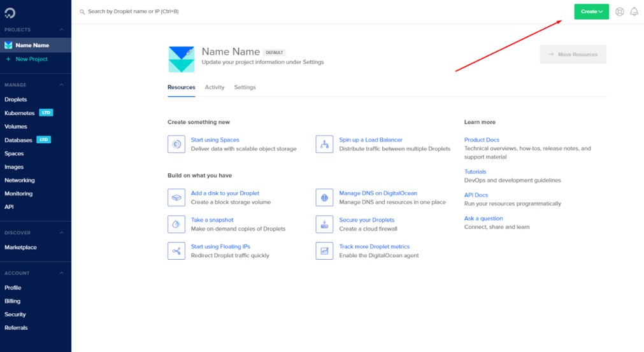The width and height of the screenshot is (644, 352).
Task: Open Images in the sidebar
Action: [14, 167]
